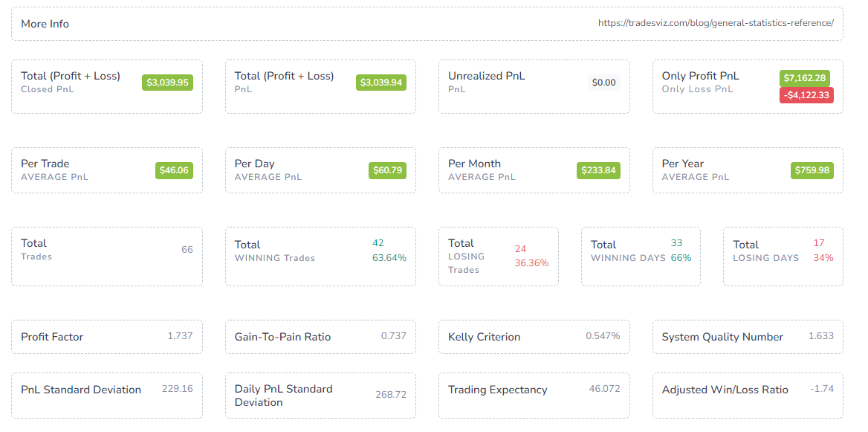Select the Total Trades card
The height and width of the screenshot is (432, 868).
107,257
